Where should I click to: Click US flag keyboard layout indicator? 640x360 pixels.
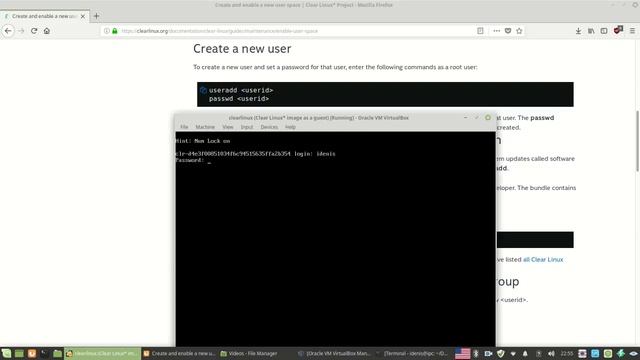(x=462, y=353)
